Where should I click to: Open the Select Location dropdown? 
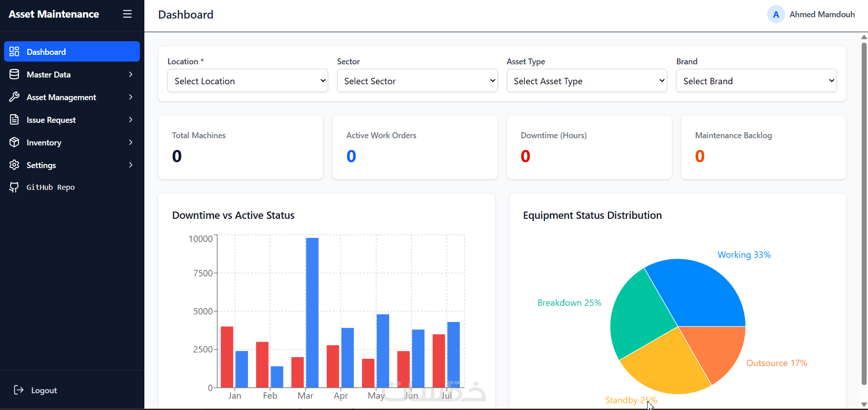click(x=248, y=81)
